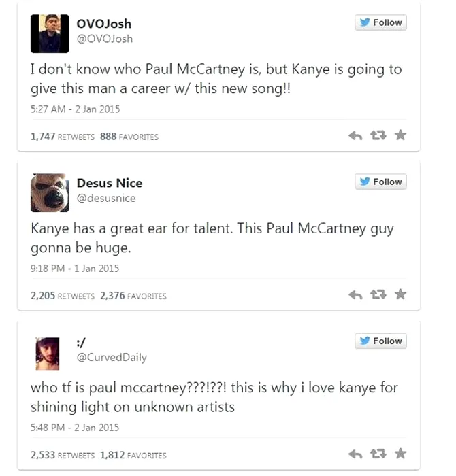Reply to OVOJosh's tweet

(355, 136)
